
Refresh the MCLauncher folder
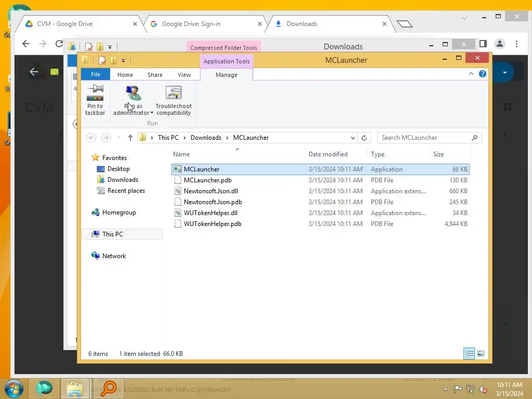[x=364, y=138]
